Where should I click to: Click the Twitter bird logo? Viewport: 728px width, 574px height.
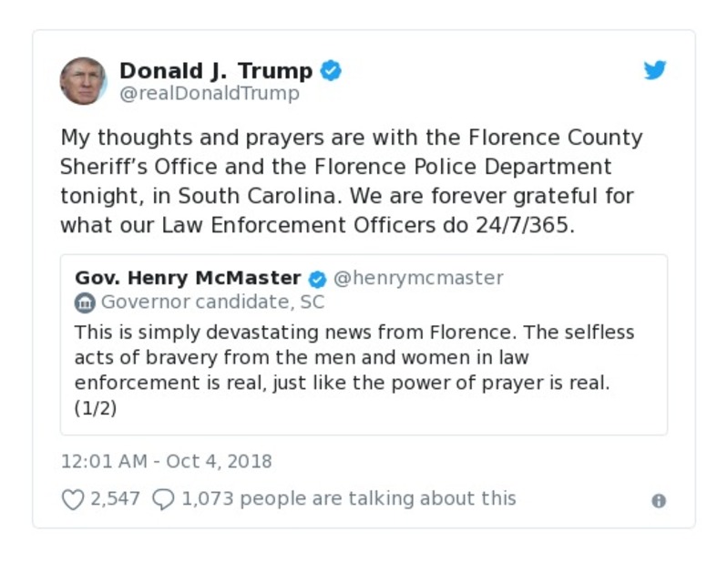[x=655, y=71]
